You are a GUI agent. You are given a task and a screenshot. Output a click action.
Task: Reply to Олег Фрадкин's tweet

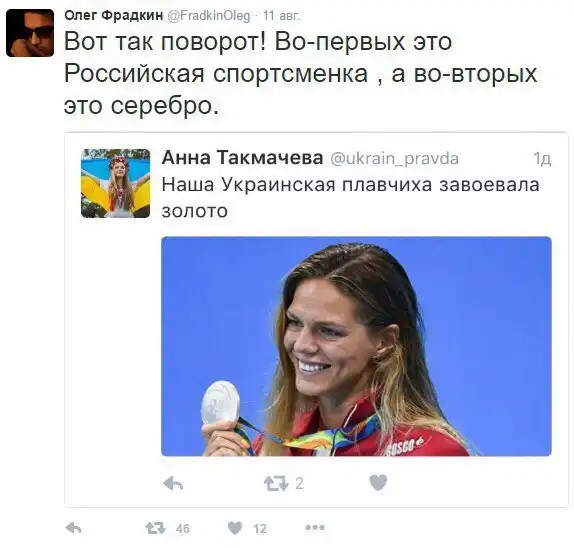pos(74,528)
